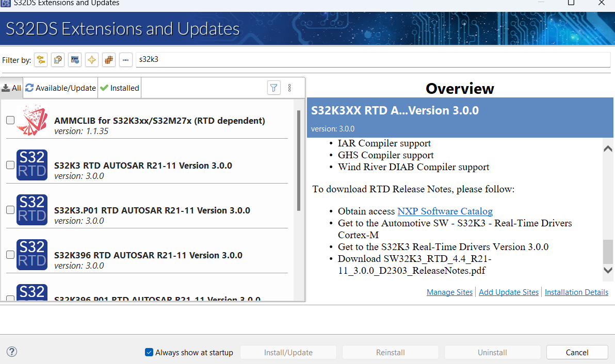
Task: Click the third Filter by icon with blue window
Action: (x=74, y=60)
